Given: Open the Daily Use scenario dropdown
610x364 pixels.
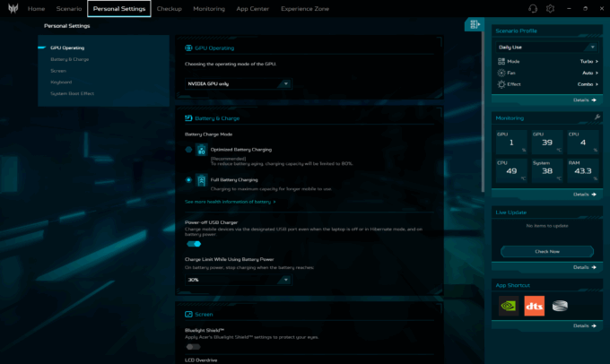Looking at the screenshot, I should click(546, 47).
